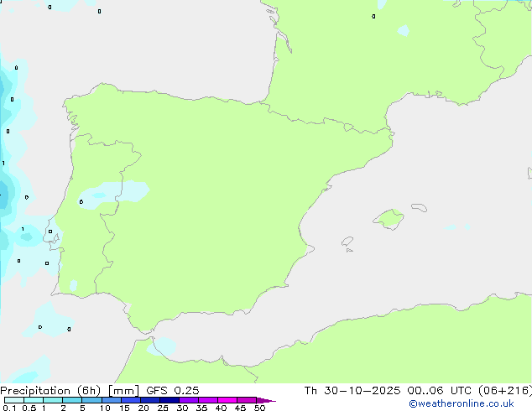Image resolution: width=532 pixels, height=411 pixels.
Task: Click the Ibiza island outline on the map
Action: [347, 242]
